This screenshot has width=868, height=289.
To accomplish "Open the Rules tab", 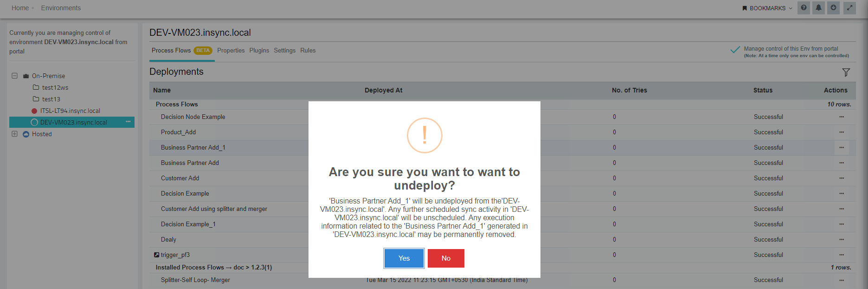I will coord(308,51).
